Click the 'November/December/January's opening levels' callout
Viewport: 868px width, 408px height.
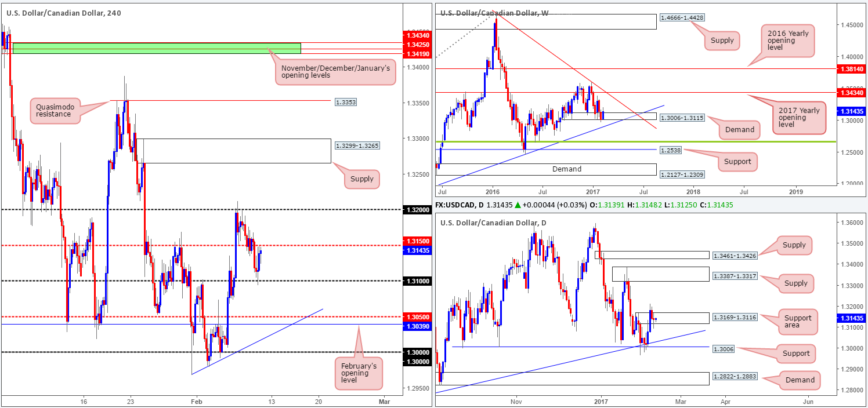pyautogui.click(x=337, y=71)
